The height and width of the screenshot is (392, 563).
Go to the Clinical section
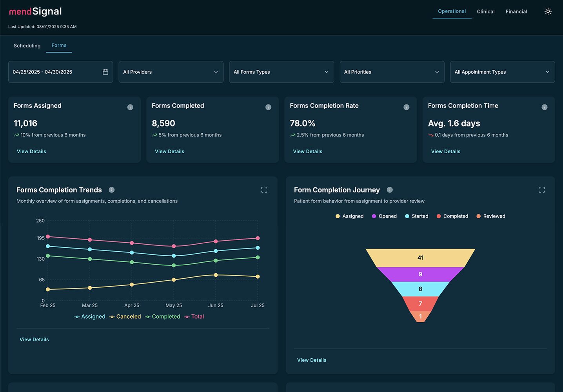click(485, 12)
